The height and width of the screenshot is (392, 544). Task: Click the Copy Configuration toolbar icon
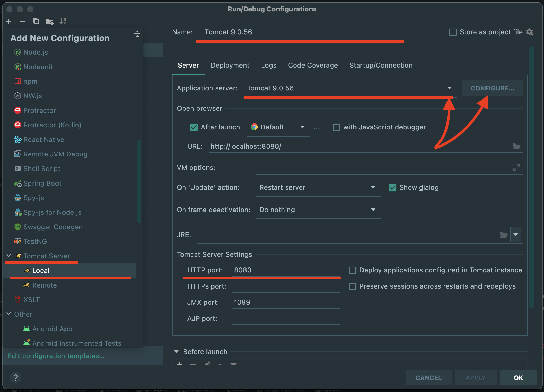[x=36, y=21]
